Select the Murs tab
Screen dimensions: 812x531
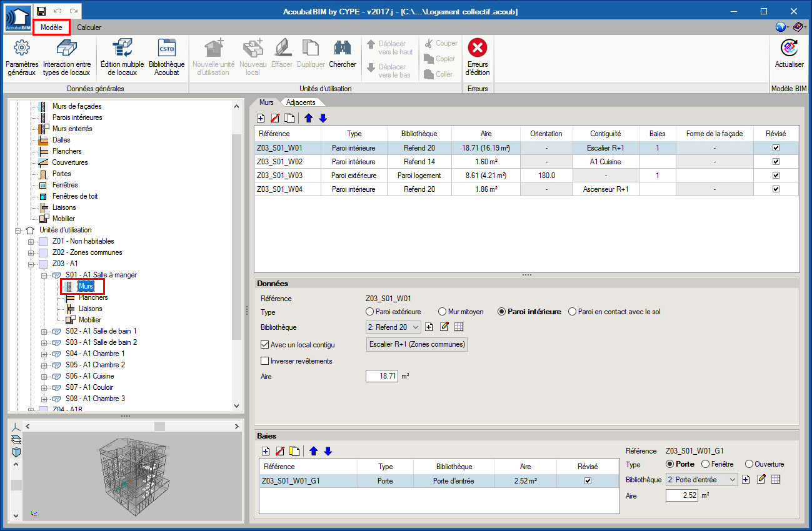point(266,102)
